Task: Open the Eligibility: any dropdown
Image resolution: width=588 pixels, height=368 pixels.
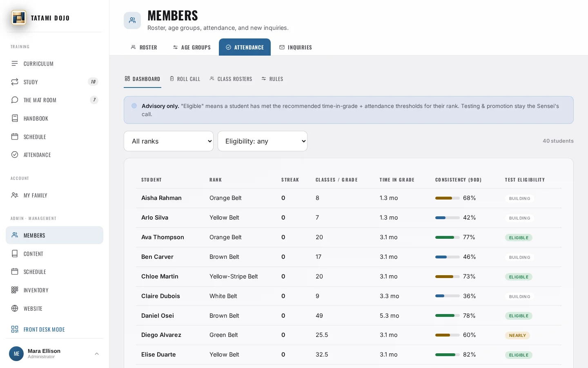Action: tap(263, 141)
